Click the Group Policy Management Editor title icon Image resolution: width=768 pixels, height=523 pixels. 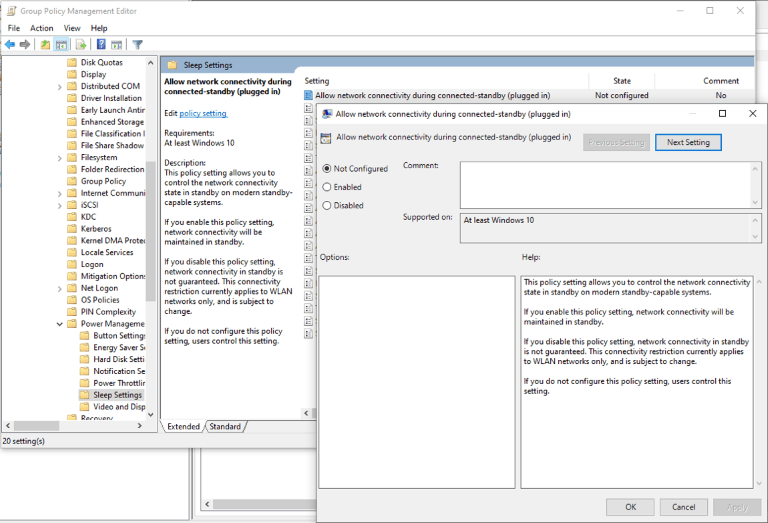(x=11, y=11)
